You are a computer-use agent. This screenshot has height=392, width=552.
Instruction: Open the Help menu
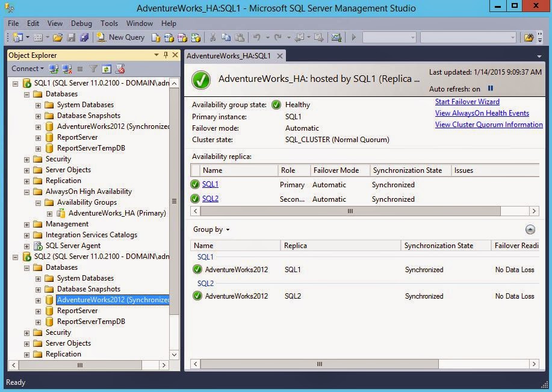coord(169,23)
